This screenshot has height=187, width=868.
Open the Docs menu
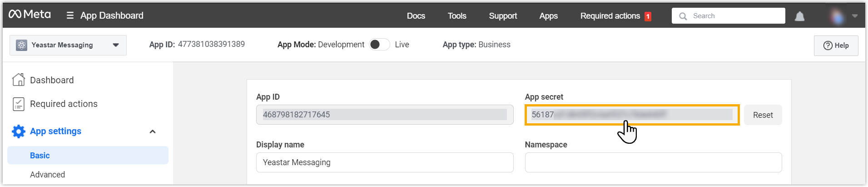click(416, 16)
